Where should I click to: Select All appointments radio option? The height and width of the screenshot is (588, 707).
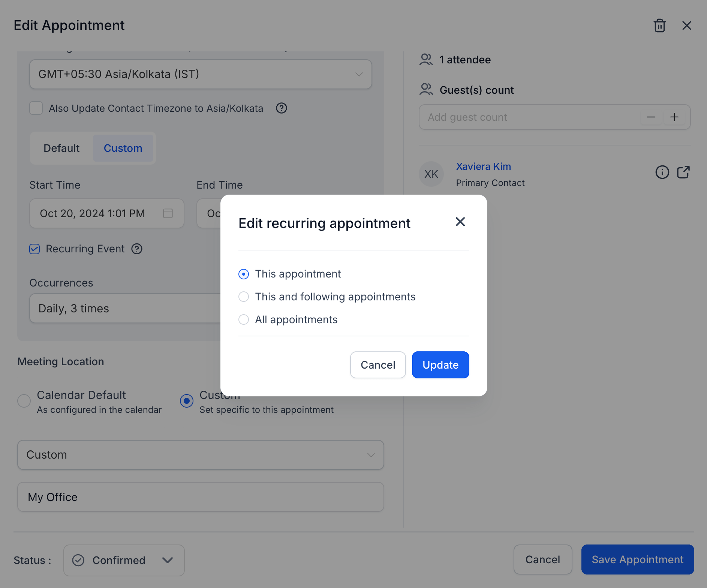pyautogui.click(x=244, y=319)
